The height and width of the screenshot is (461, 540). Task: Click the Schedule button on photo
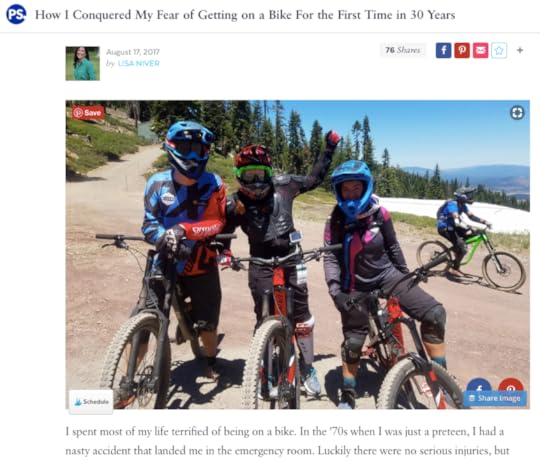91,401
